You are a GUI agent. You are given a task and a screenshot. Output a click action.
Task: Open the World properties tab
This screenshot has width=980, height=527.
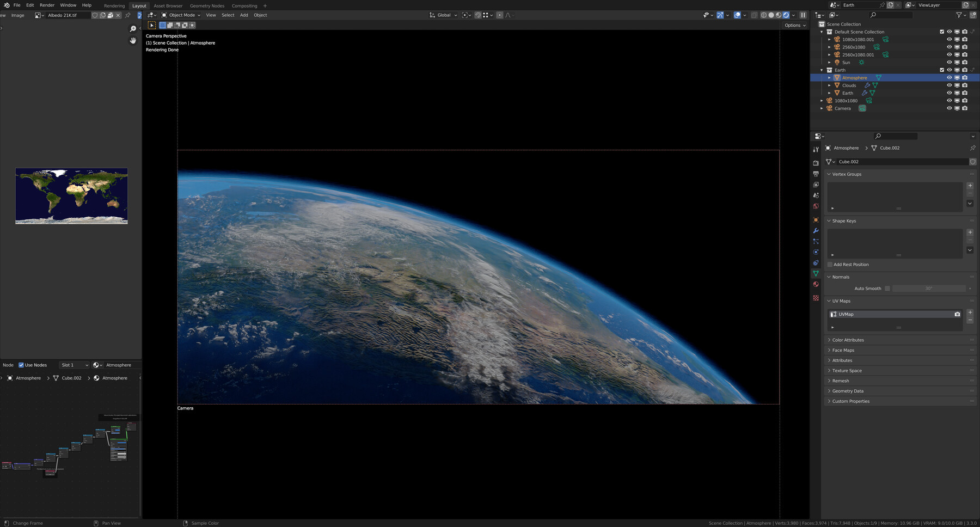tap(816, 206)
